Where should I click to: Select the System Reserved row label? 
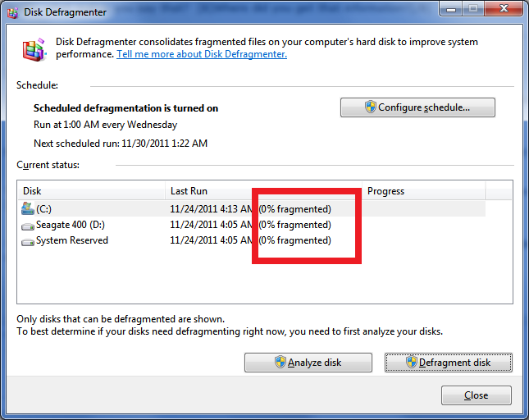tap(72, 240)
